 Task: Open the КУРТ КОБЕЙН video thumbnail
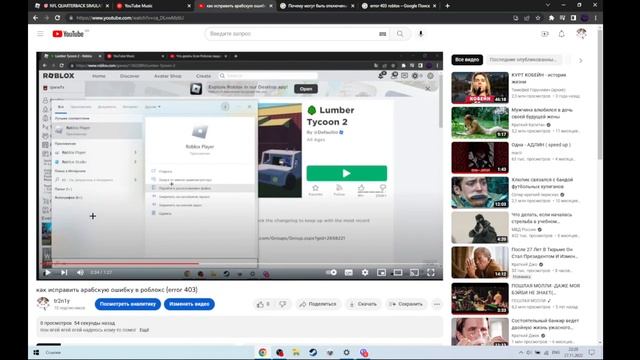click(480, 88)
